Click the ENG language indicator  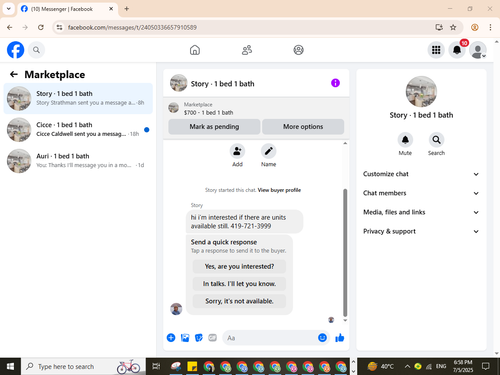(441, 366)
